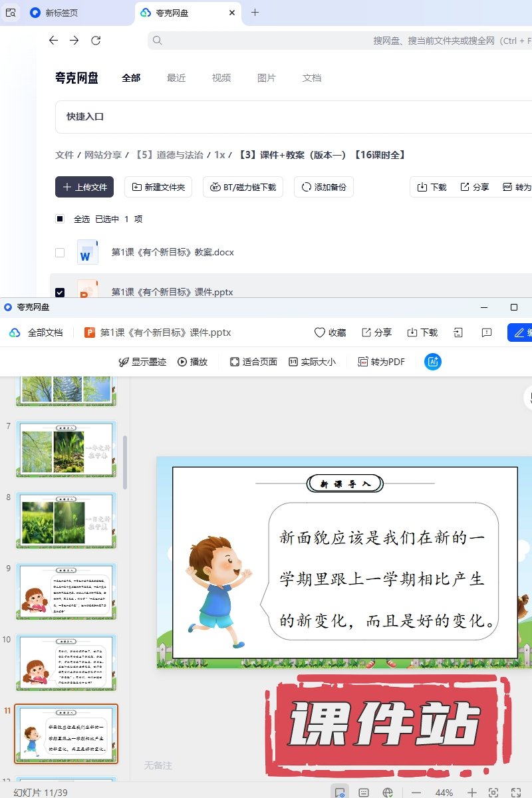Click the zoom in plus icon

point(471,792)
